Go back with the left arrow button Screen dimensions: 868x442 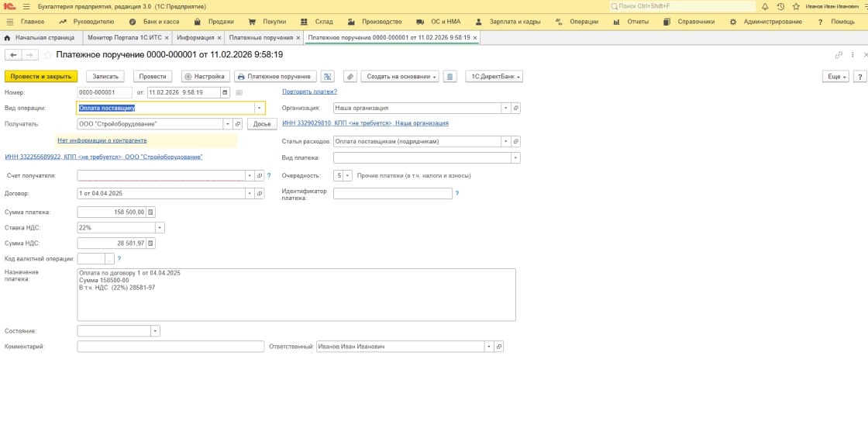[x=13, y=55]
